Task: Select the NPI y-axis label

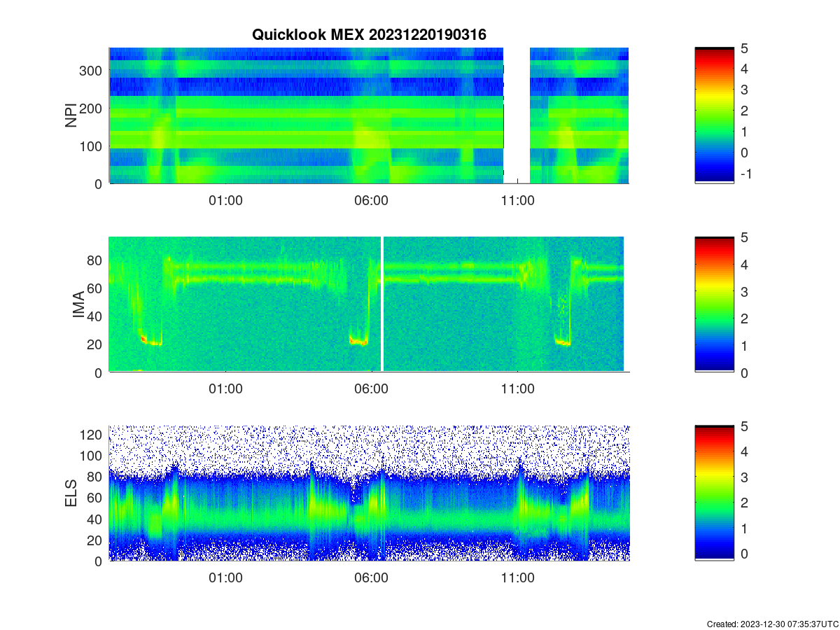Action: click(x=71, y=115)
